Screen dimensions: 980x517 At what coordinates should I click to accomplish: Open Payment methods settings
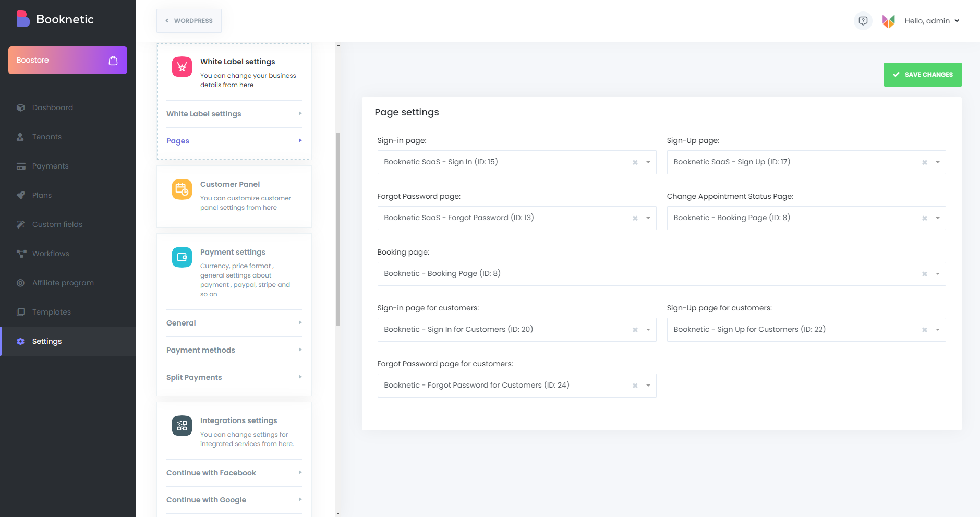tap(234, 350)
